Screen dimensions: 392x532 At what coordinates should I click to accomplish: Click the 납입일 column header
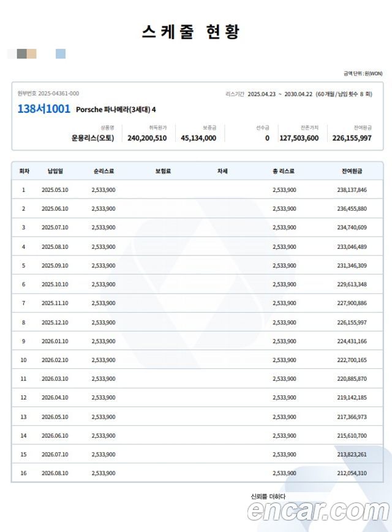click(x=55, y=171)
